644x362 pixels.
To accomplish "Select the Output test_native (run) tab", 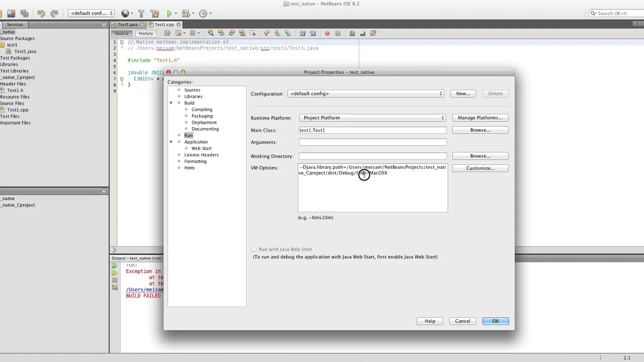I will 137,258.
